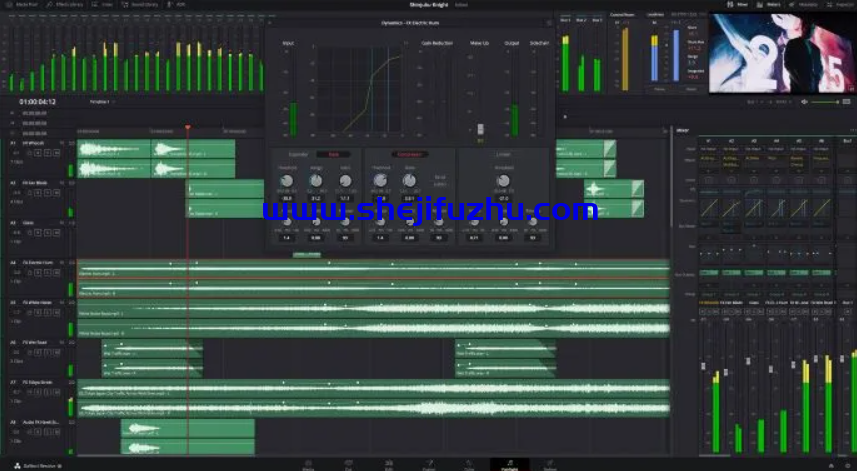This screenshot has width=857, height=471.
Task: Solo the A5 FX White Noise track
Action: 47,313
